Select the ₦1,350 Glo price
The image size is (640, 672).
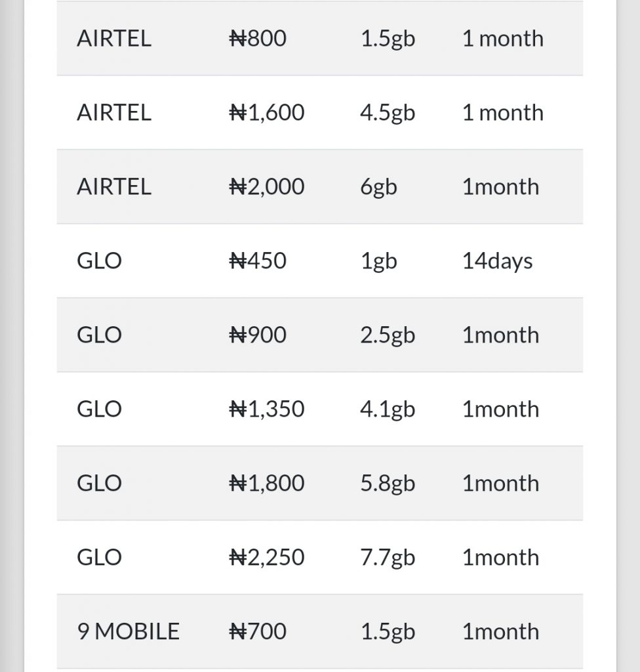pyautogui.click(x=267, y=409)
